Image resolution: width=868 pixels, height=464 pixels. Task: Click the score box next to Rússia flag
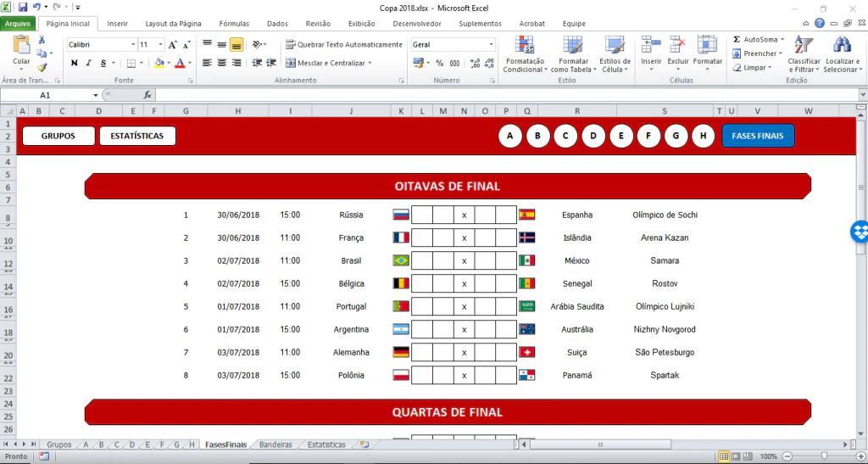(422, 215)
